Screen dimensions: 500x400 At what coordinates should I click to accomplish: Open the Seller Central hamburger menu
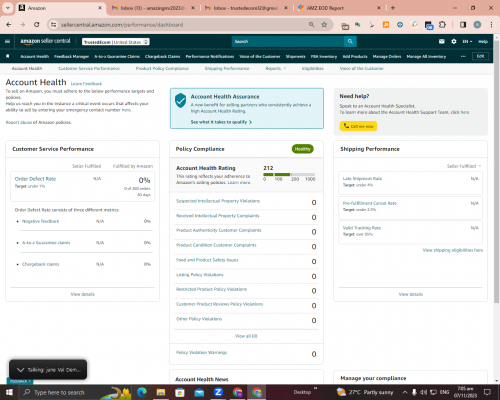[x=7, y=41]
